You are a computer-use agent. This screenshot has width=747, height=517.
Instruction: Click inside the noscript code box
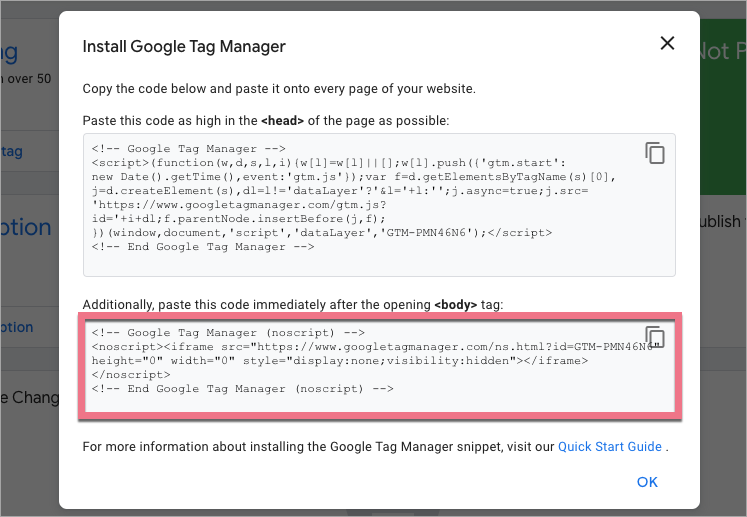pos(379,366)
